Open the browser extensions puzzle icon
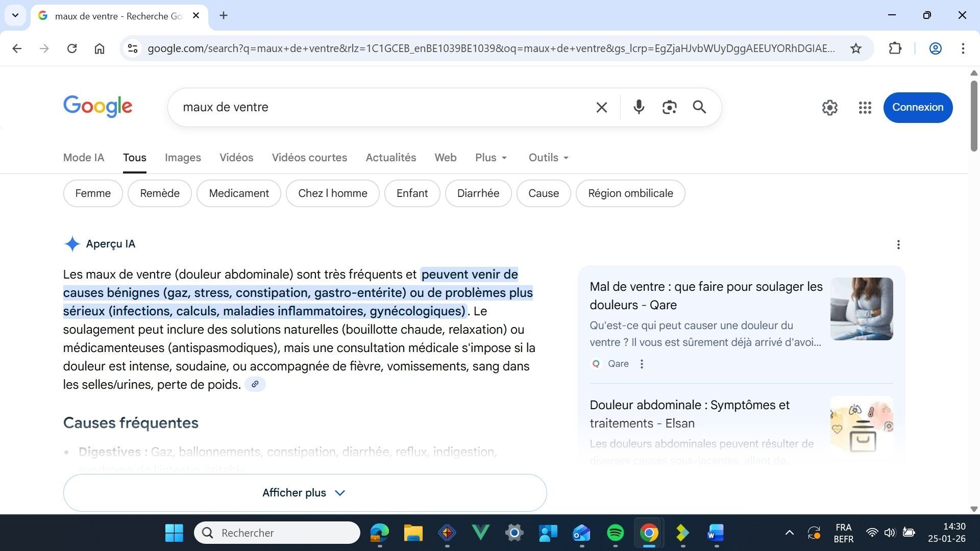The width and height of the screenshot is (980, 551). [896, 48]
